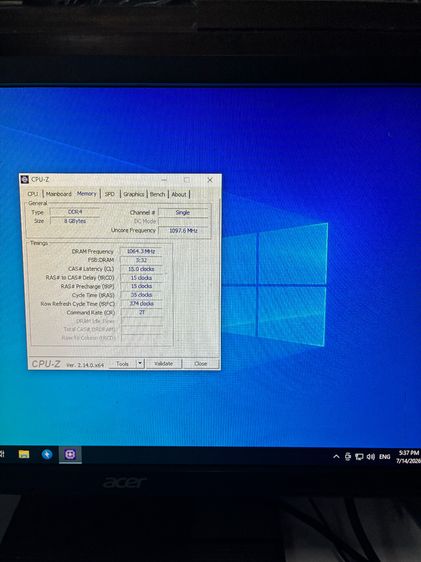Click the Uncore Frequency 1097.6 MHz value
This screenshot has height=562, width=421.
pyautogui.click(x=183, y=230)
